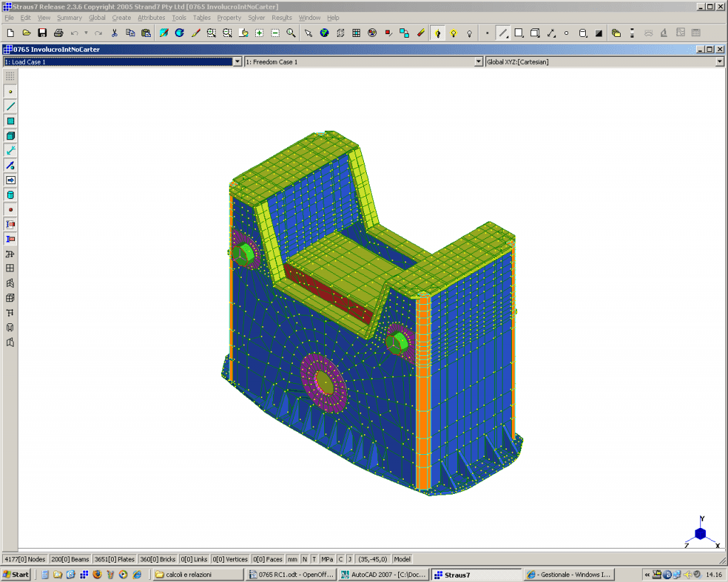Toggle node selection in toolbar
Viewport: 728px width, 582px height.
click(487, 33)
